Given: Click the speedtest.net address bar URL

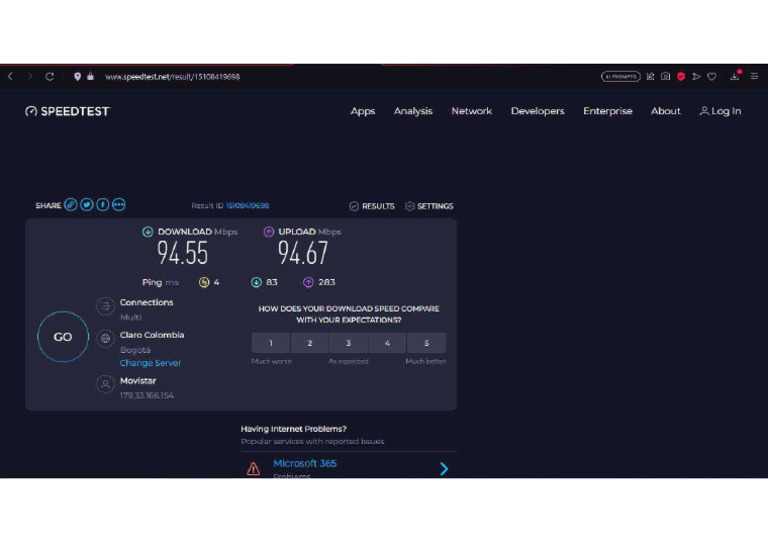Looking at the screenshot, I should (172, 76).
